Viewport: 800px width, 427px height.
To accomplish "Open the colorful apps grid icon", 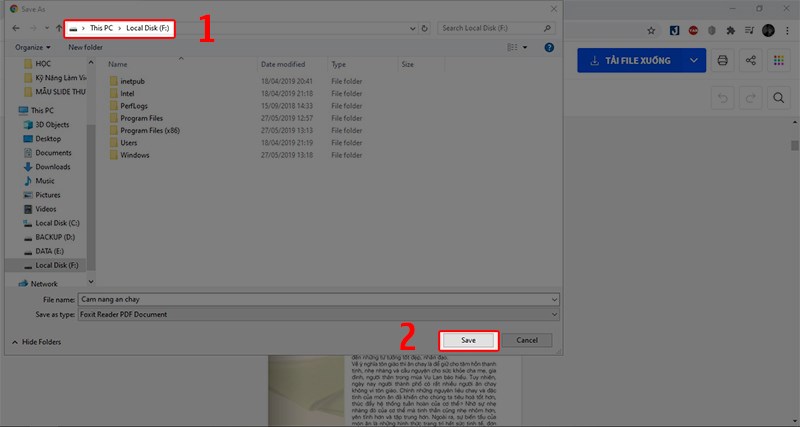I will (778, 61).
